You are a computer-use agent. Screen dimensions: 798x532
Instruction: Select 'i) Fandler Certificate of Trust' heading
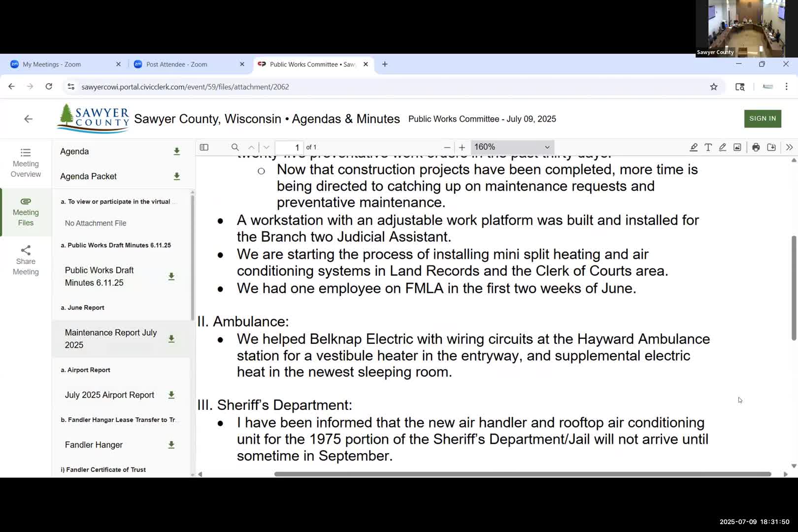coord(103,469)
